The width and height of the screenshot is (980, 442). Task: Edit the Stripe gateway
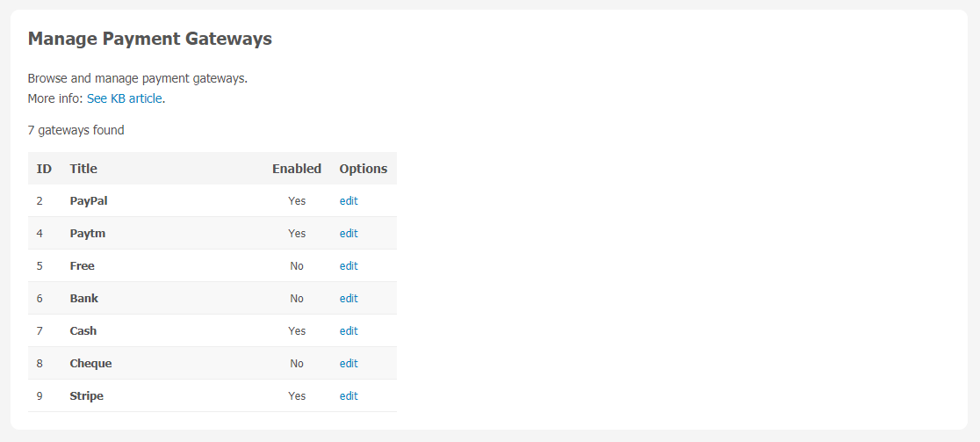click(x=349, y=395)
